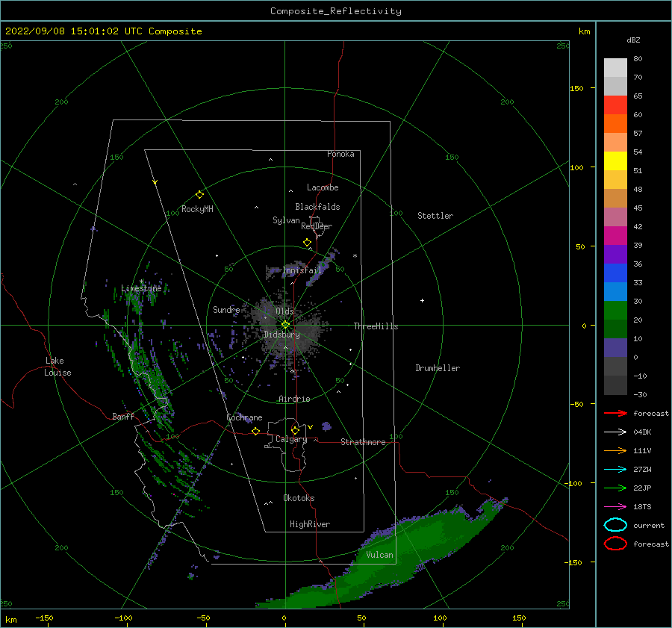Click yellow diamond at radar center near Didsbury
The height and width of the screenshot is (628, 672).
pos(285,325)
